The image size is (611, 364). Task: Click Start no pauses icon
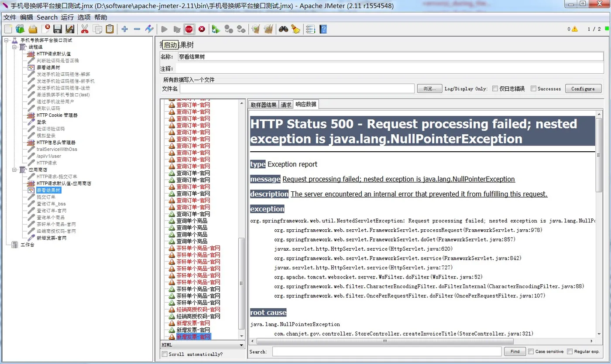[x=177, y=29]
